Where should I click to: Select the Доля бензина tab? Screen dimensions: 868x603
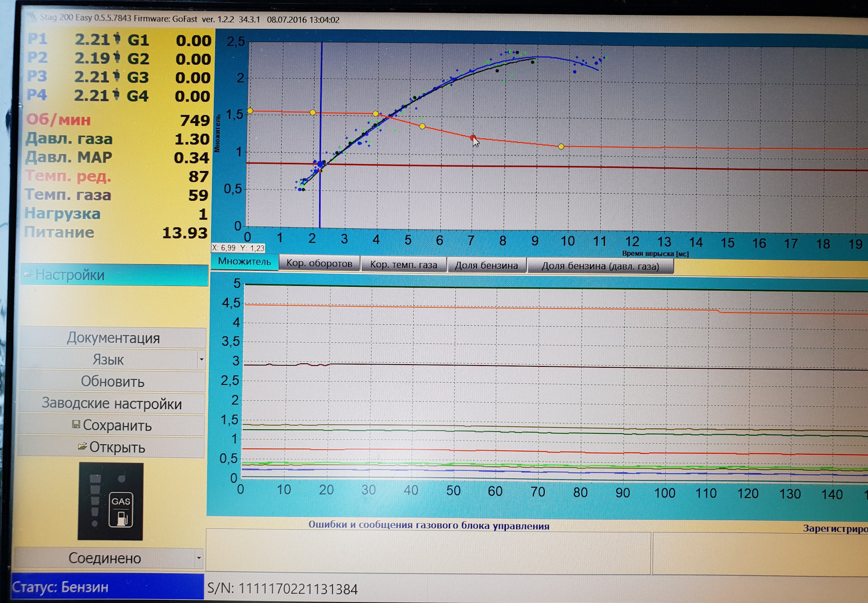coord(486,266)
